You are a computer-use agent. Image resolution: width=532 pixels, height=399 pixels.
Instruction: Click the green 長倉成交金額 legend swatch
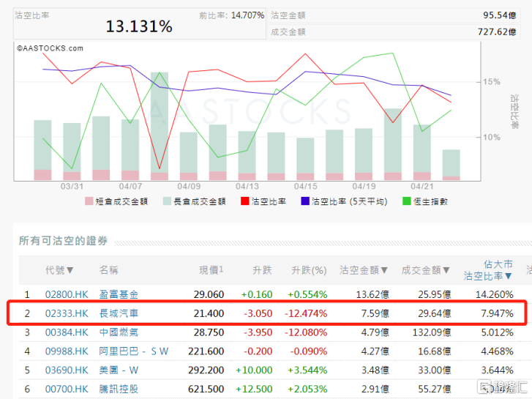[167, 201]
